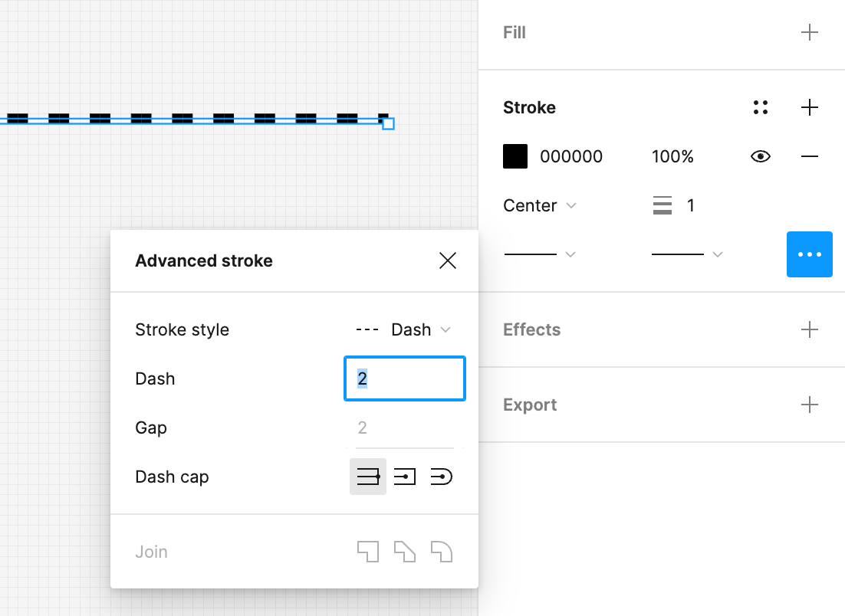Close the Advanced stroke popup

[x=448, y=260]
